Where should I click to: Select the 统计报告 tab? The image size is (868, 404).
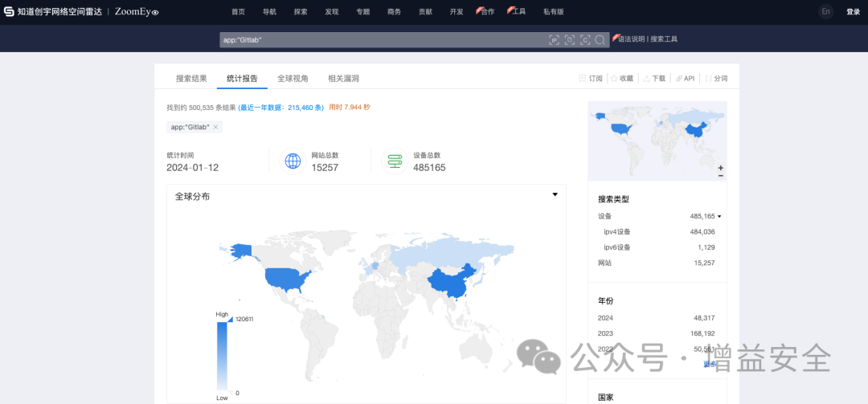(x=242, y=79)
